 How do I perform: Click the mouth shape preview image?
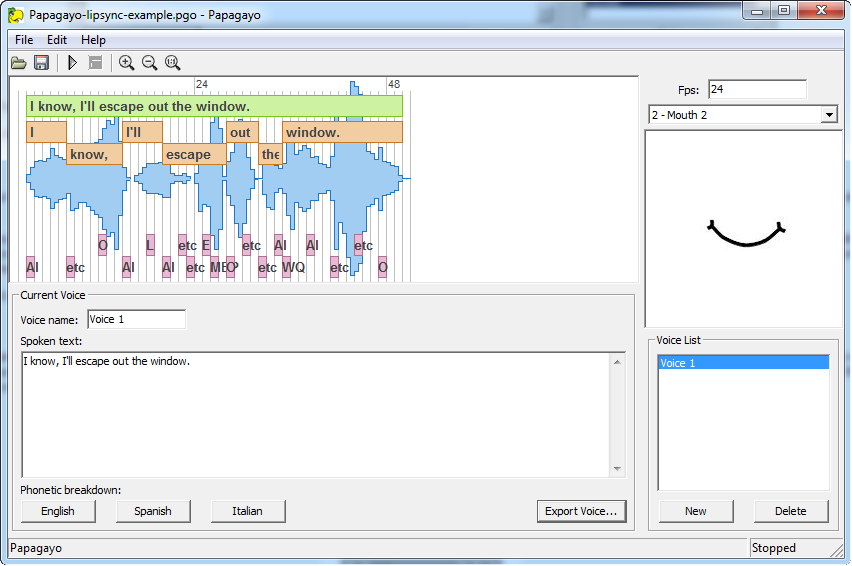744,229
